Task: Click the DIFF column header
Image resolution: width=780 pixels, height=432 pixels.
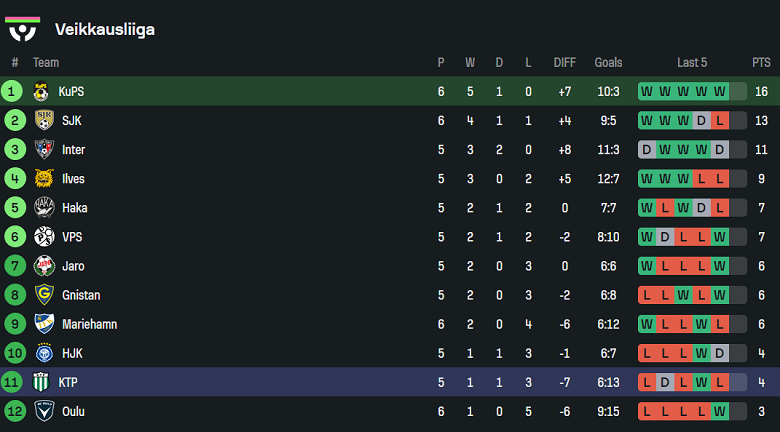Action: [565, 62]
